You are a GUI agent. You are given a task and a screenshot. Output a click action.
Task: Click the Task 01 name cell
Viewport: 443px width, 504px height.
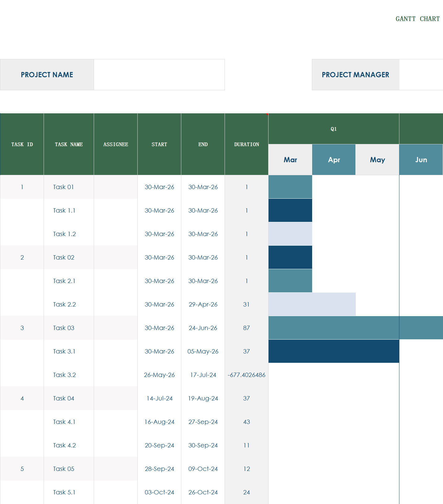pos(69,187)
